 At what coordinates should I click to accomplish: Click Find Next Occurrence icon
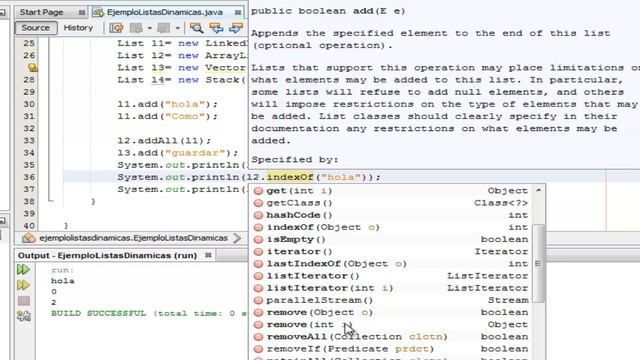(x=236, y=28)
